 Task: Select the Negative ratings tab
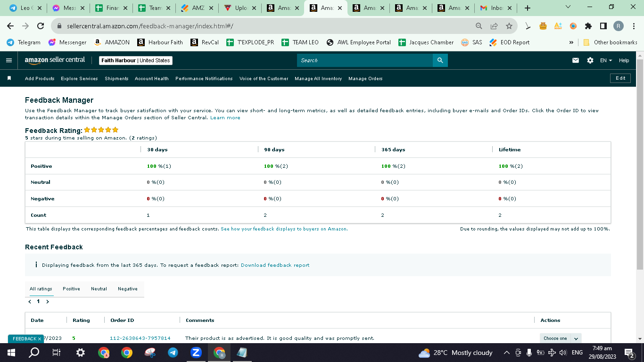tap(128, 289)
